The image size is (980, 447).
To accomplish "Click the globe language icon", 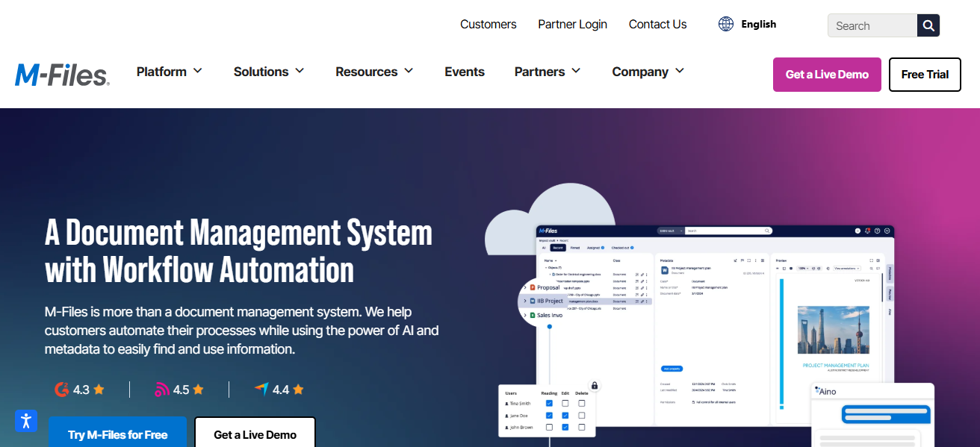I will pos(726,24).
